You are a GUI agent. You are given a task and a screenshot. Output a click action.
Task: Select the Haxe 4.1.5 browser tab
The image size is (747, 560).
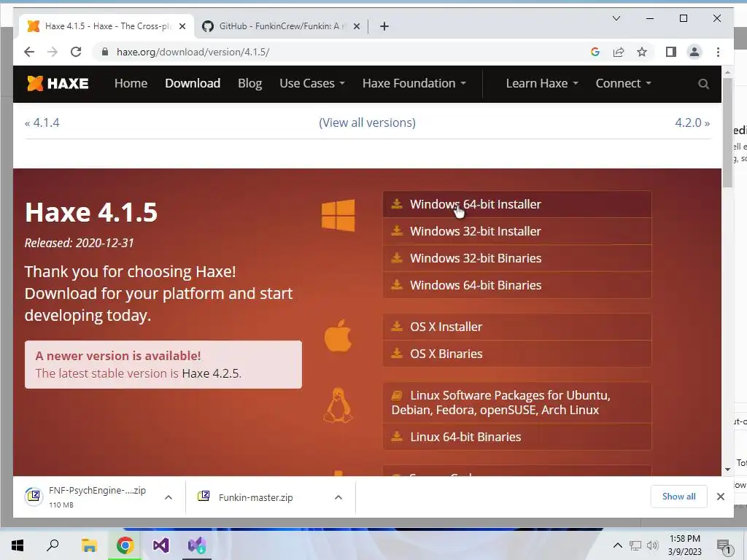tap(106, 26)
